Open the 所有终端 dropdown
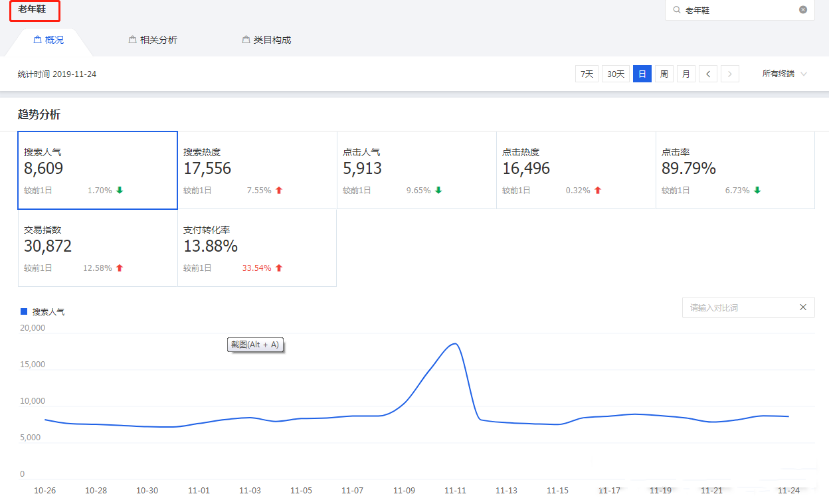This screenshot has height=504, width=829. [x=784, y=74]
